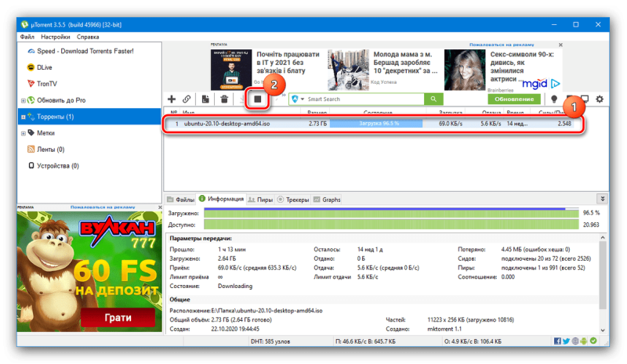Click the Доступно availability bar
The image size is (627, 364).
point(391,225)
